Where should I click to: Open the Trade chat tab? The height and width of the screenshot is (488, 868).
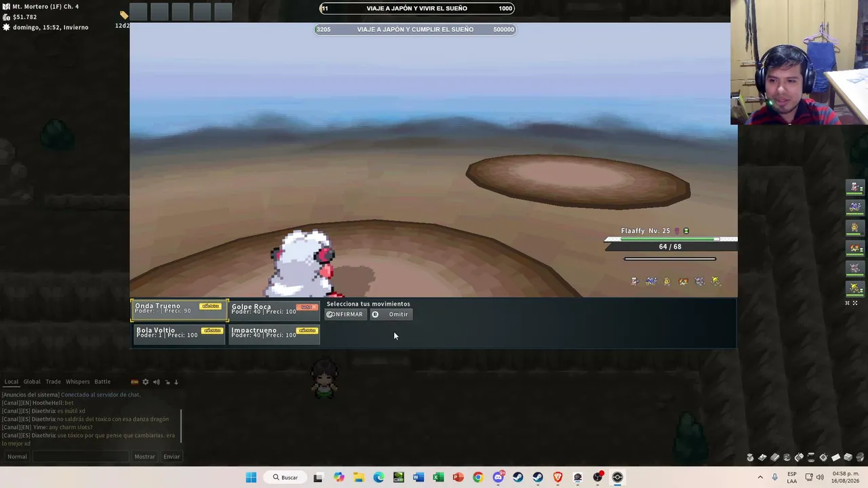click(x=53, y=382)
